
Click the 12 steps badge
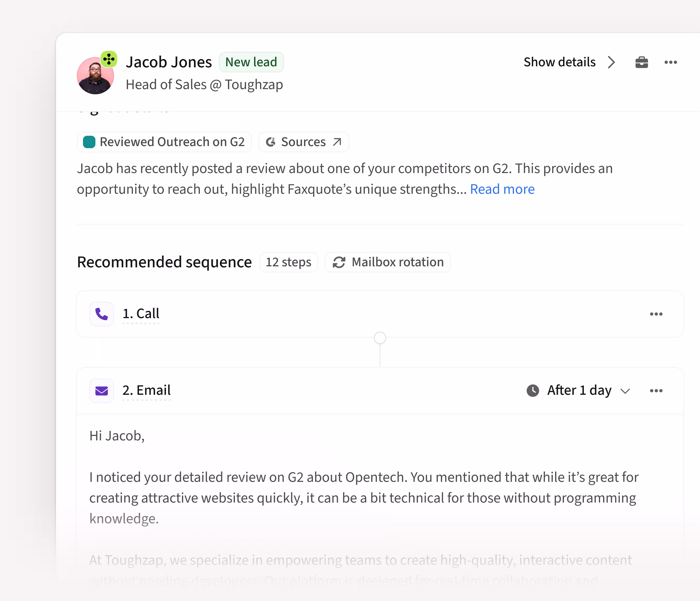coord(289,262)
